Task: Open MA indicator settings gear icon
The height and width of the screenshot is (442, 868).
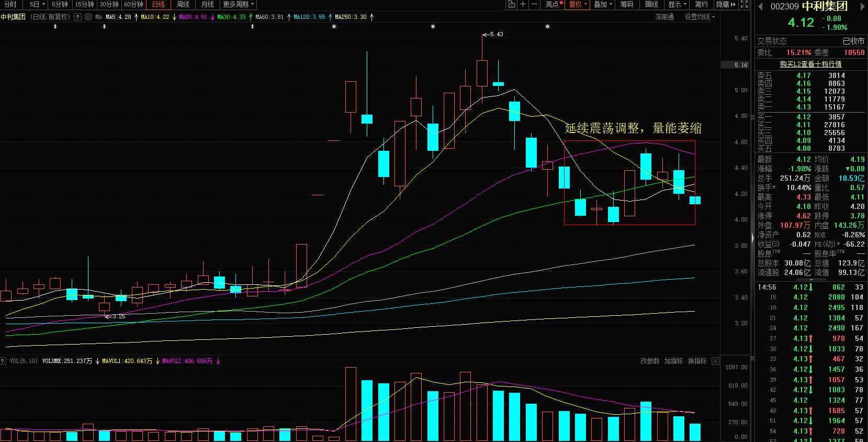Action: tap(88, 17)
